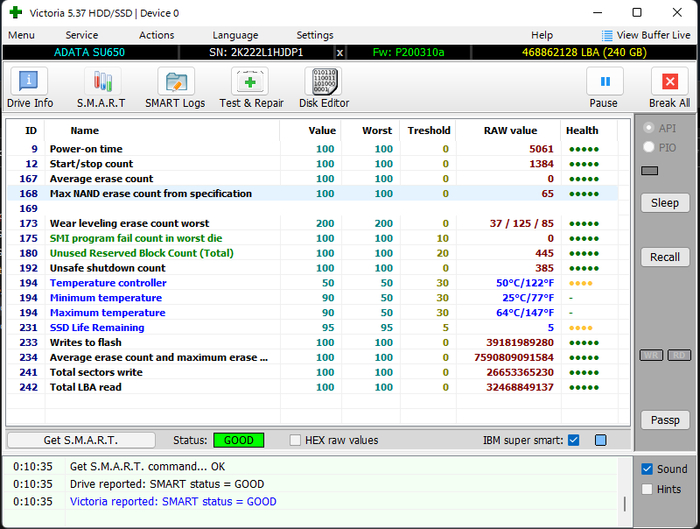
Task: Click the Get S.M.A.R.T. button
Action: tap(81, 440)
